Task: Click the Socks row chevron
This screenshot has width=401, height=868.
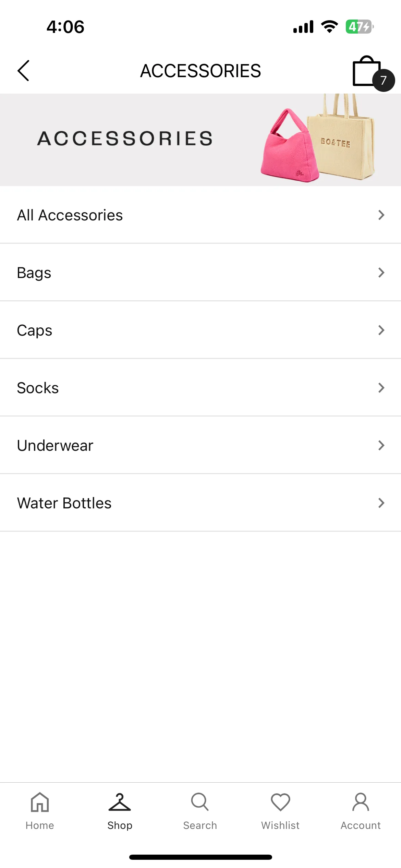Action: click(x=381, y=388)
